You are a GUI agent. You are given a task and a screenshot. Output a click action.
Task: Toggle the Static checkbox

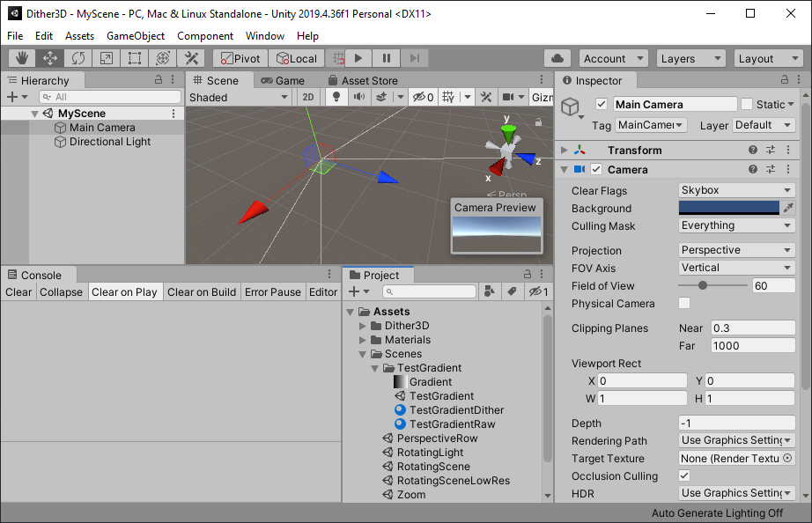point(747,104)
